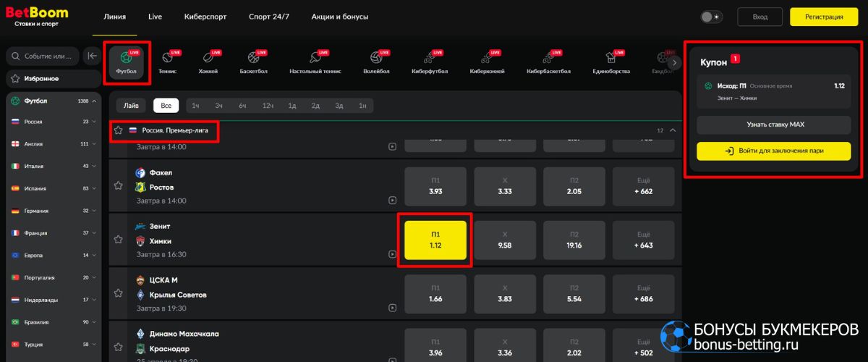Viewport: 868px width, 362px height.
Task: Click the Регистрация button
Action: point(825,17)
